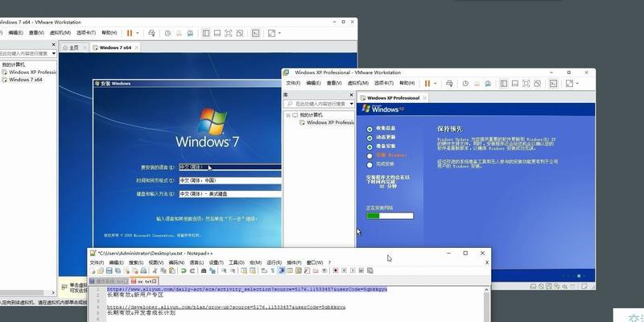Click 安装 Windows step indicator in XP setup

[369, 155]
